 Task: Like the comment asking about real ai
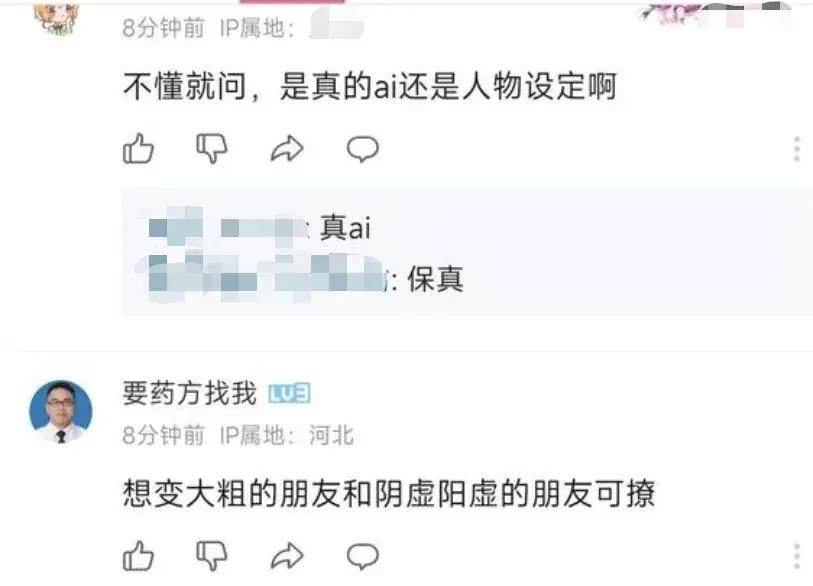point(138,149)
